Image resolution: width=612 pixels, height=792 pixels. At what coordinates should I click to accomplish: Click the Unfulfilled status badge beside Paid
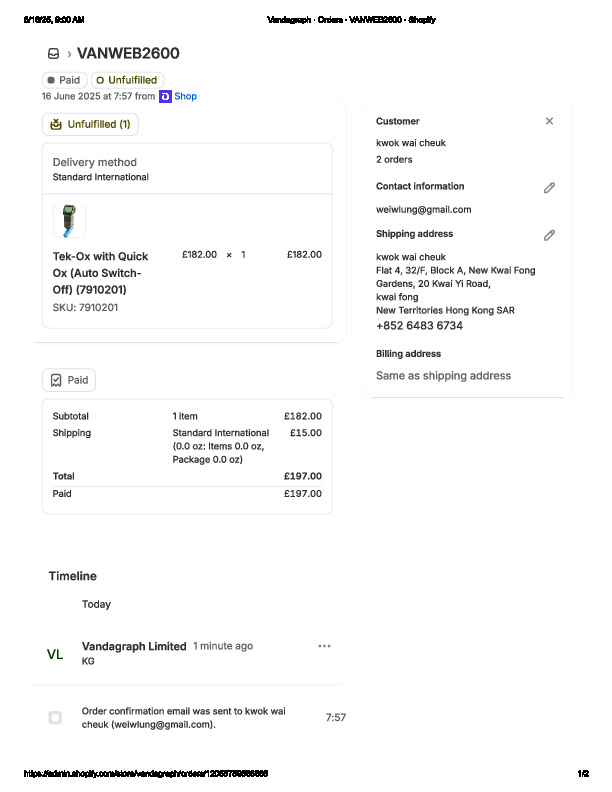click(127, 80)
